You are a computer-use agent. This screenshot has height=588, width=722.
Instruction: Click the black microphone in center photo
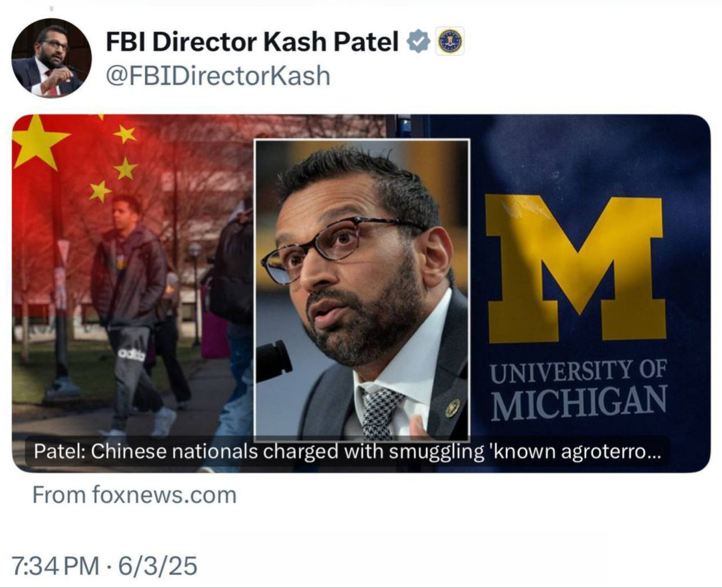coord(274,360)
